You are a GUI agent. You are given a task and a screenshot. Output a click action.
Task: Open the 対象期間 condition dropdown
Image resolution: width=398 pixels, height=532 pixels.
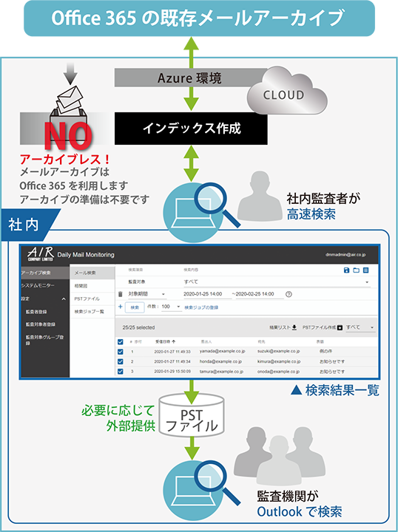(x=147, y=294)
